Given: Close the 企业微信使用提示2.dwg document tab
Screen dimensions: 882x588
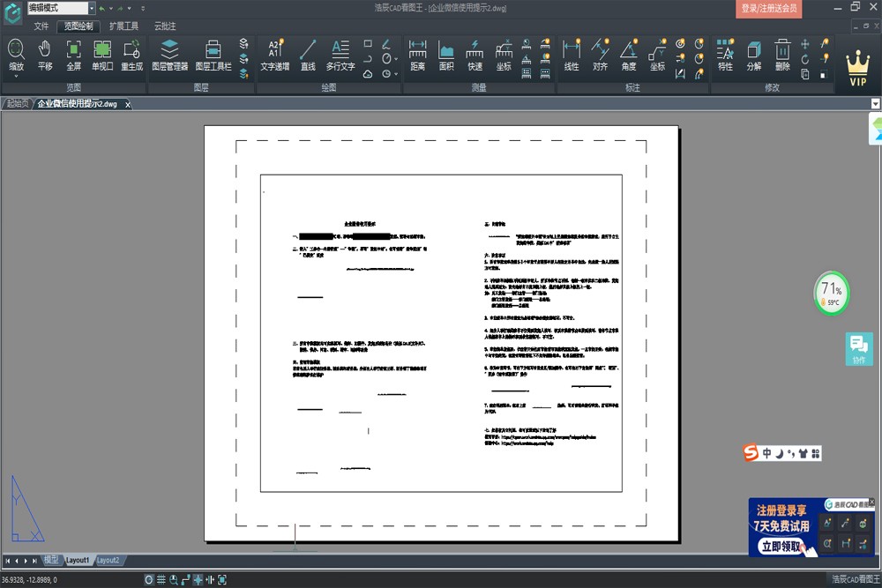Looking at the screenshot, I should [x=127, y=104].
